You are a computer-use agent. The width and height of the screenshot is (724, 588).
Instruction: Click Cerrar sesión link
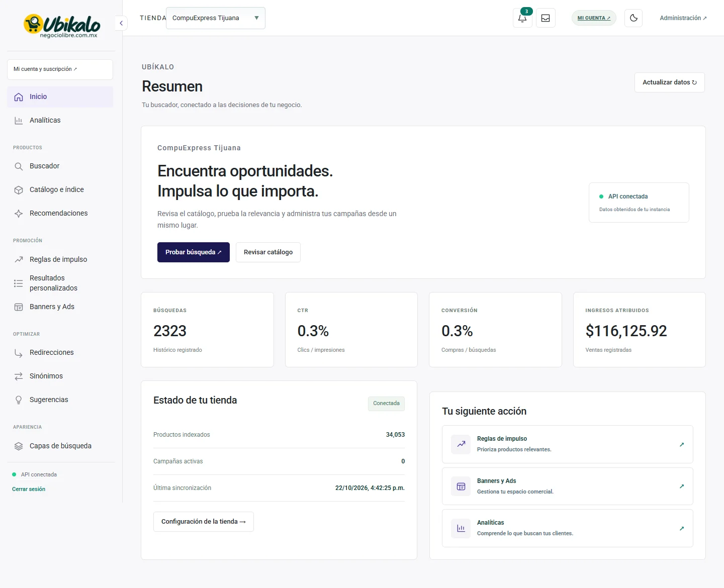point(29,489)
